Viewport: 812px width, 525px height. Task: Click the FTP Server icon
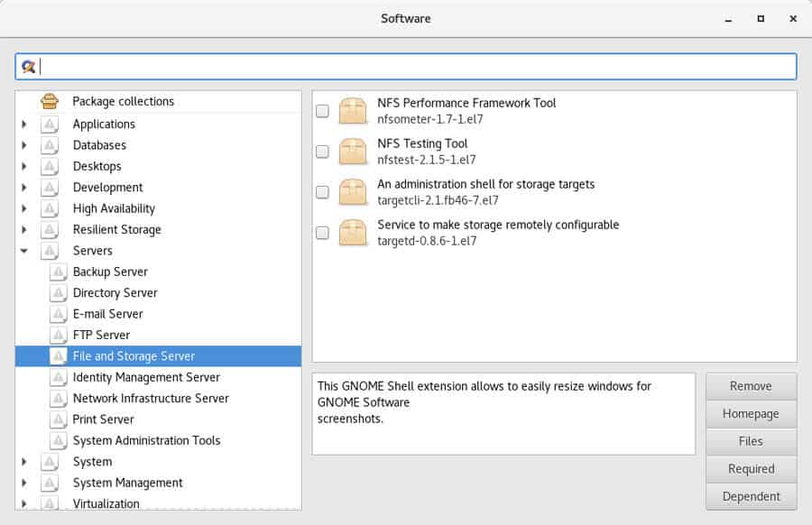pyautogui.click(x=59, y=335)
